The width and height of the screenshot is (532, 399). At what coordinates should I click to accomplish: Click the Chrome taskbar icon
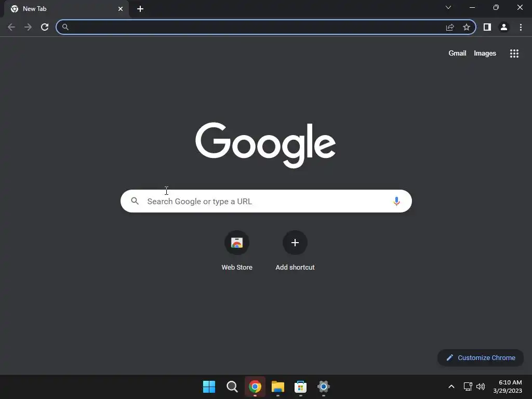click(x=255, y=387)
